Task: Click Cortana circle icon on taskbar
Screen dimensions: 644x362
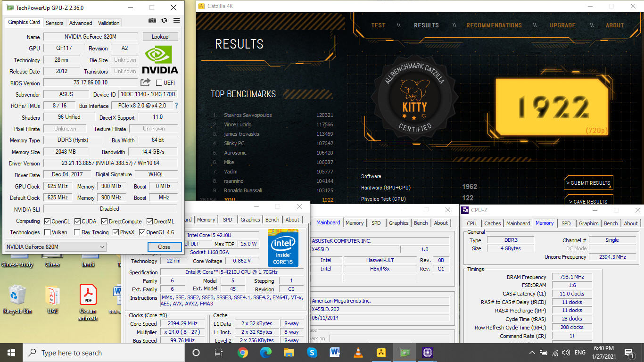Action: (x=196, y=353)
